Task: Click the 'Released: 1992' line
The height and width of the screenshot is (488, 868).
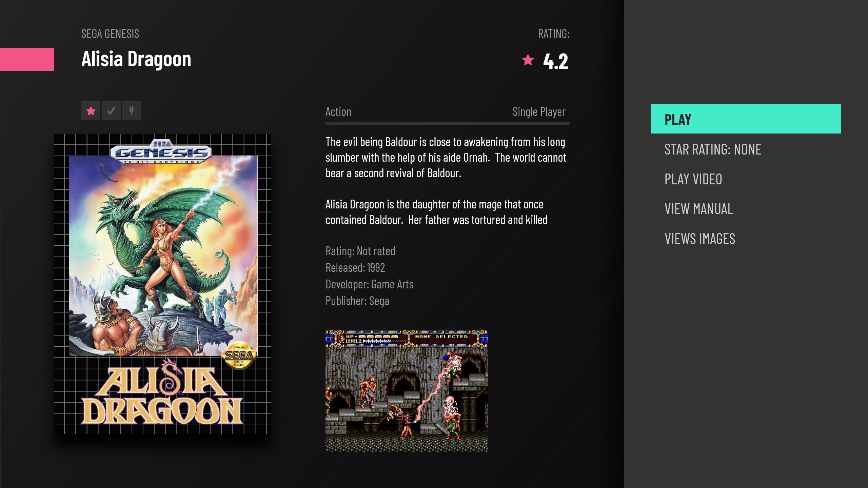Action: (x=355, y=267)
